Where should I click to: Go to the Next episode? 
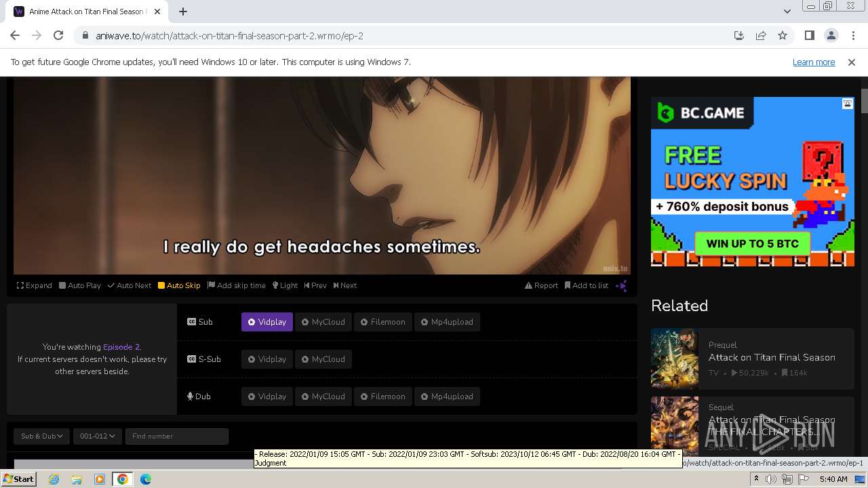(x=345, y=285)
